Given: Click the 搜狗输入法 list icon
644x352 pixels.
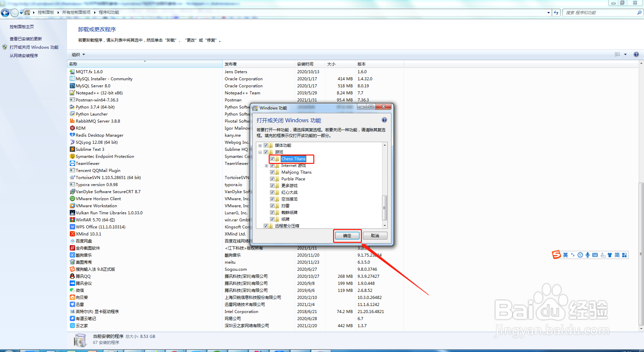Looking at the screenshot, I should click(x=72, y=269).
